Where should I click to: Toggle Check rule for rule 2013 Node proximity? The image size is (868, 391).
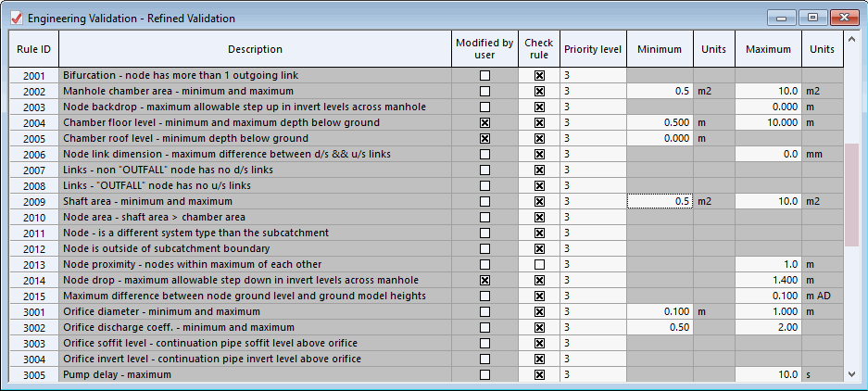tap(539, 264)
